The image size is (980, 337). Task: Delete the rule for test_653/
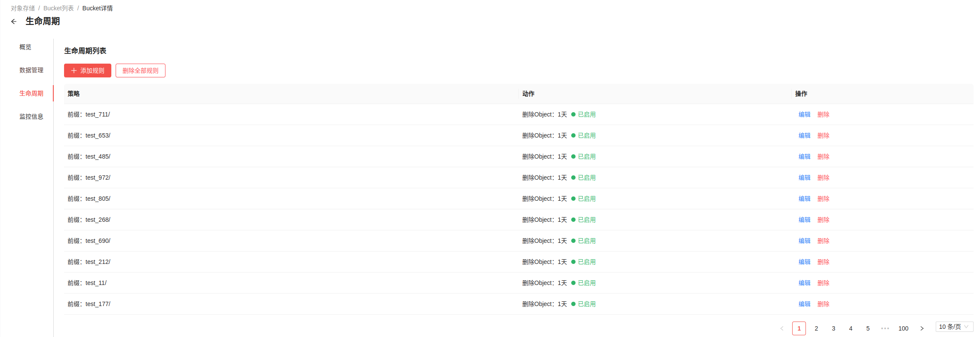point(824,135)
